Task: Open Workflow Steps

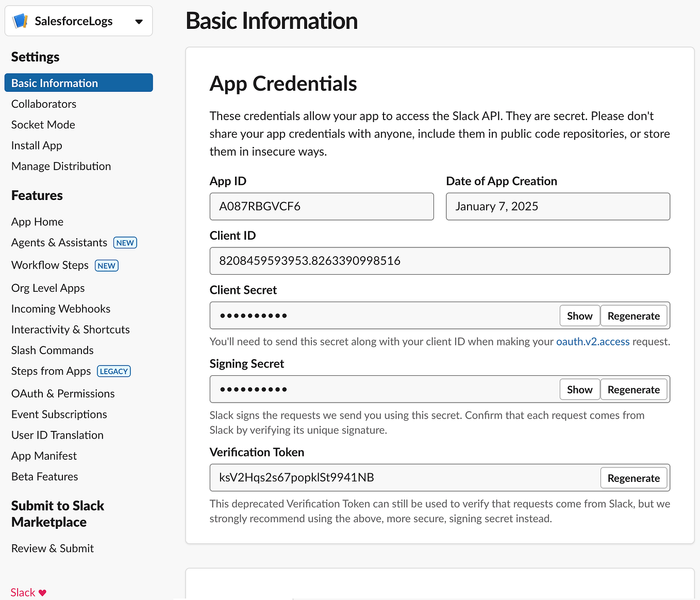Action: pyautogui.click(x=49, y=265)
